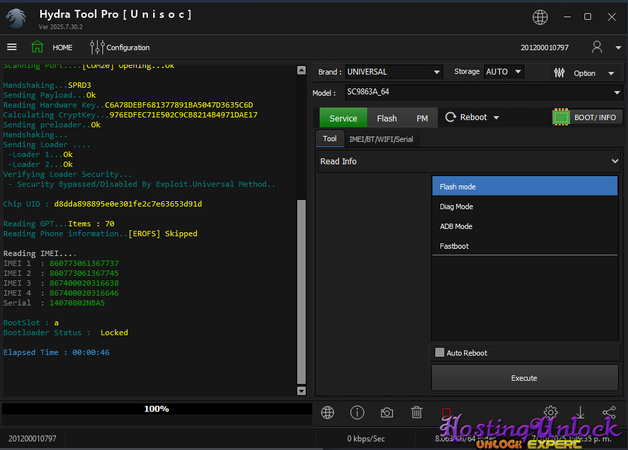628x450 pixels.
Task: Open the user account icon
Action: (x=597, y=47)
